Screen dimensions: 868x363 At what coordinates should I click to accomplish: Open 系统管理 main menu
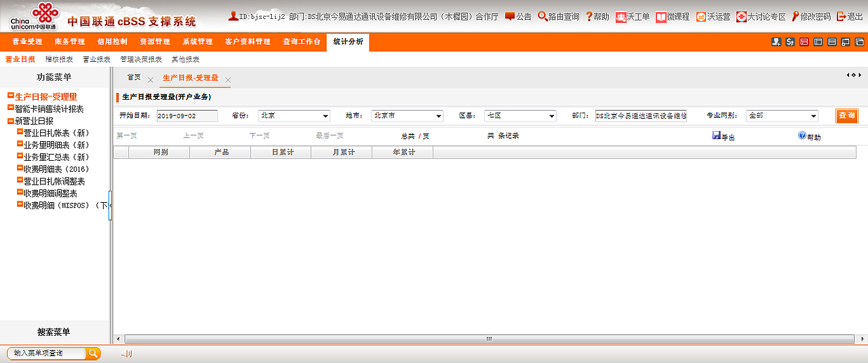point(197,42)
